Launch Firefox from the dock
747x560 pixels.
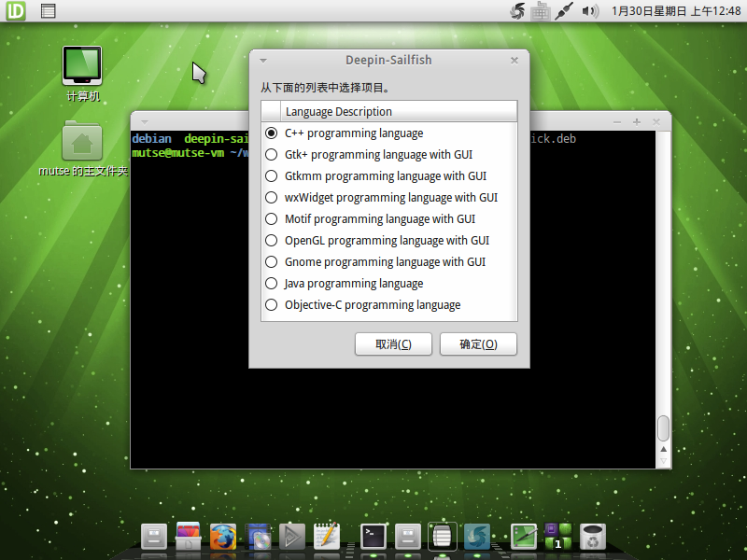click(x=223, y=537)
